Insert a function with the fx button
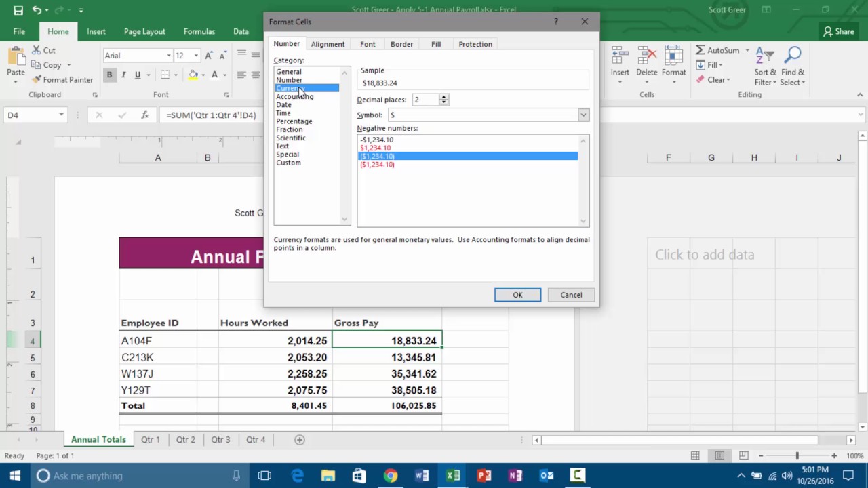The width and height of the screenshot is (868, 488). pos(144,115)
